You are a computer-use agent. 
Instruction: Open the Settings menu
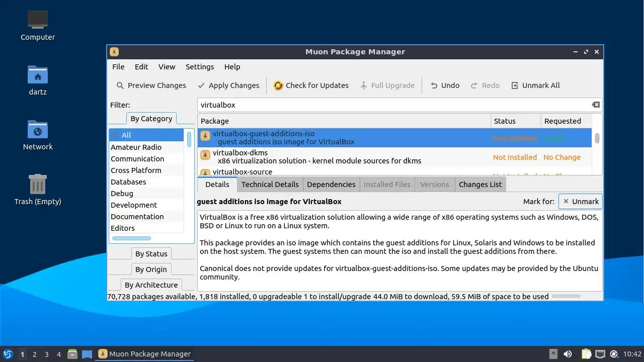200,67
